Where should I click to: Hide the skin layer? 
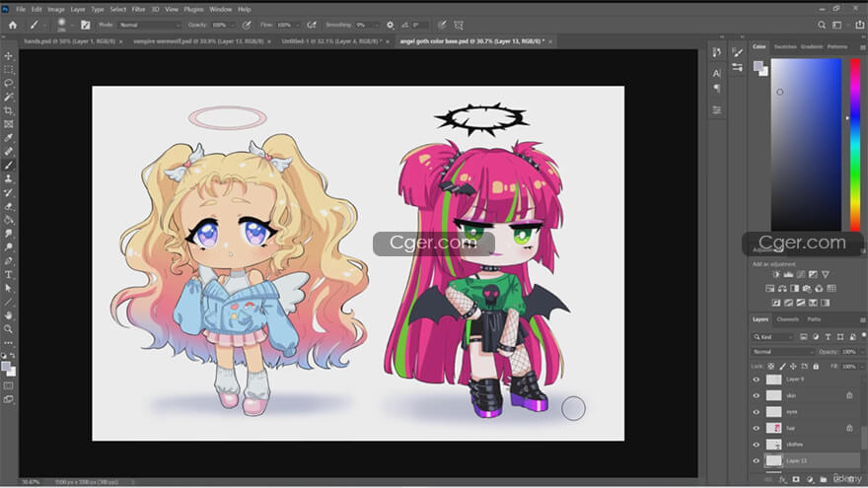click(x=757, y=395)
